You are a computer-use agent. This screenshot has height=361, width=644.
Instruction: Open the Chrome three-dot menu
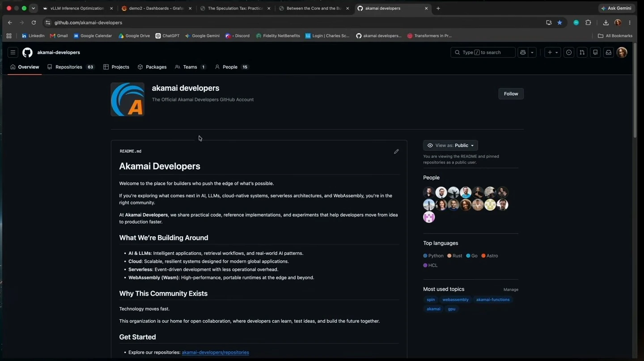click(x=630, y=22)
